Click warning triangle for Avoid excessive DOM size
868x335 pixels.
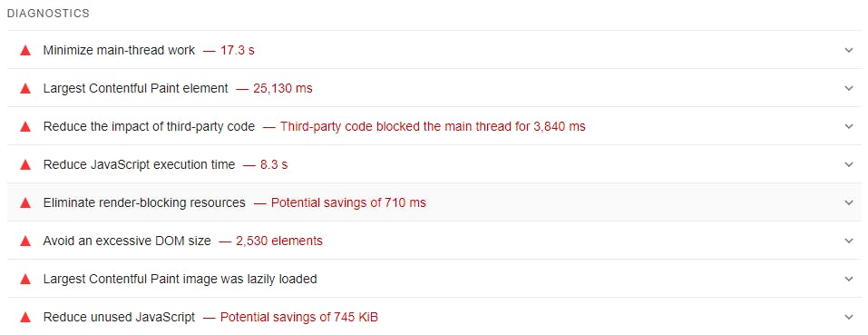pyautogui.click(x=24, y=241)
